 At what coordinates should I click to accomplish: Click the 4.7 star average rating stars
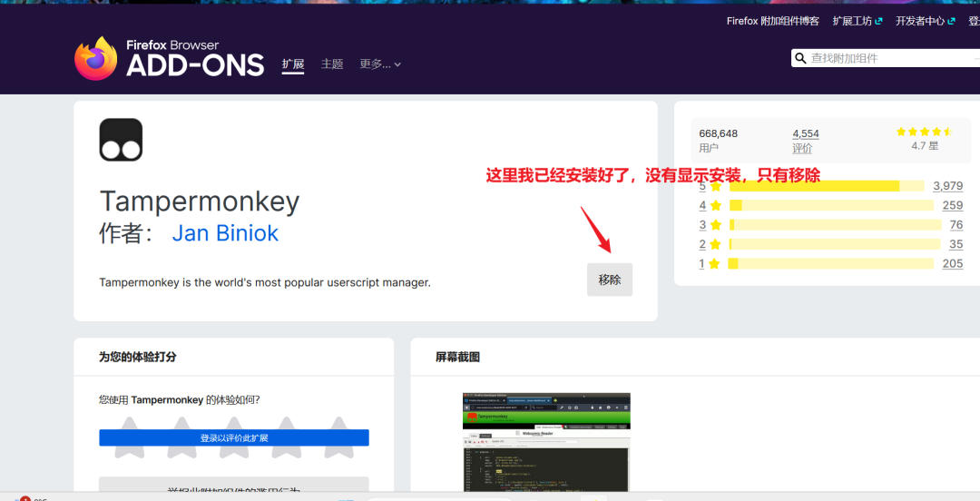(x=924, y=132)
